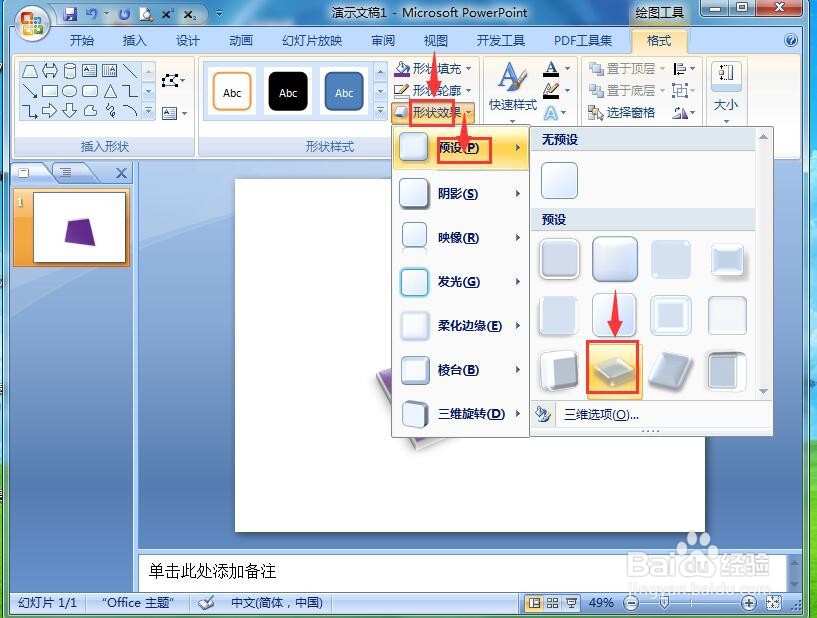Open print preview from quick access toolbar
The height and width of the screenshot is (618, 817).
[x=146, y=14]
